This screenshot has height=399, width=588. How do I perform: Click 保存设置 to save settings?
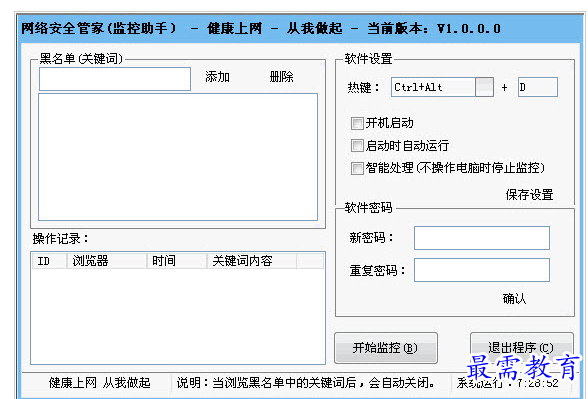pyautogui.click(x=529, y=195)
